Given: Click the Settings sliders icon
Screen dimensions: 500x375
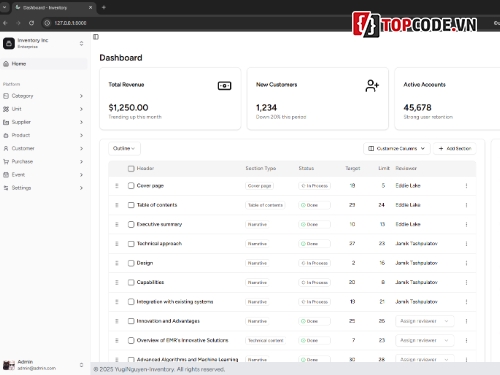Looking at the screenshot, I should point(6,188).
